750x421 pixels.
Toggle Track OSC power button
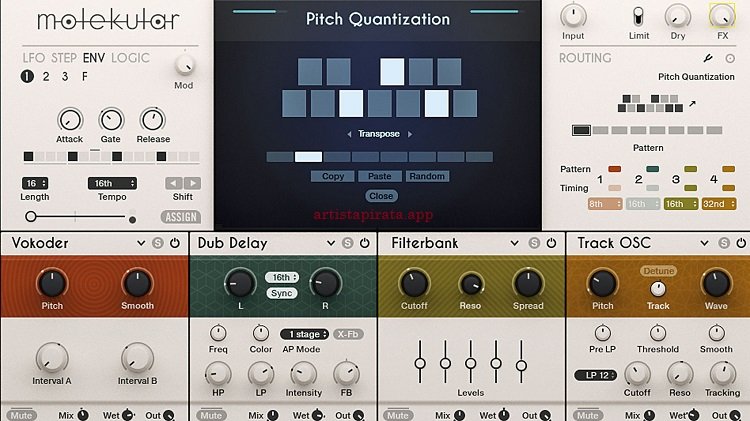pos(737,243)
